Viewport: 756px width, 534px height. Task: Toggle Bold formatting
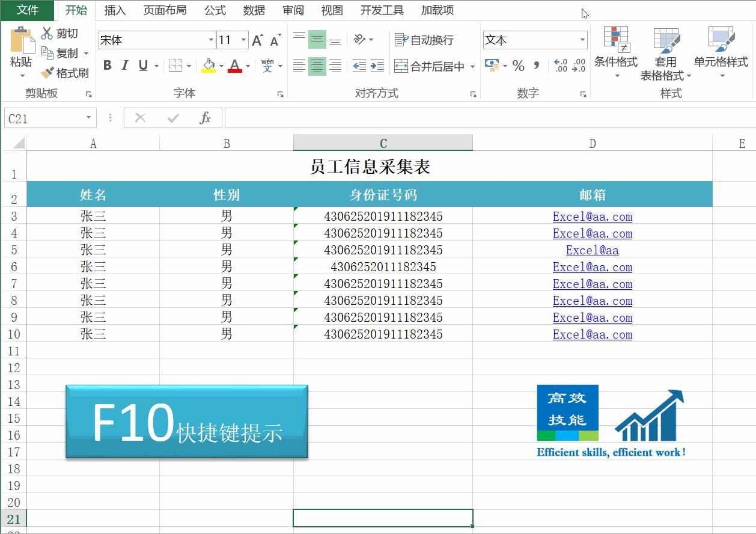107,66
